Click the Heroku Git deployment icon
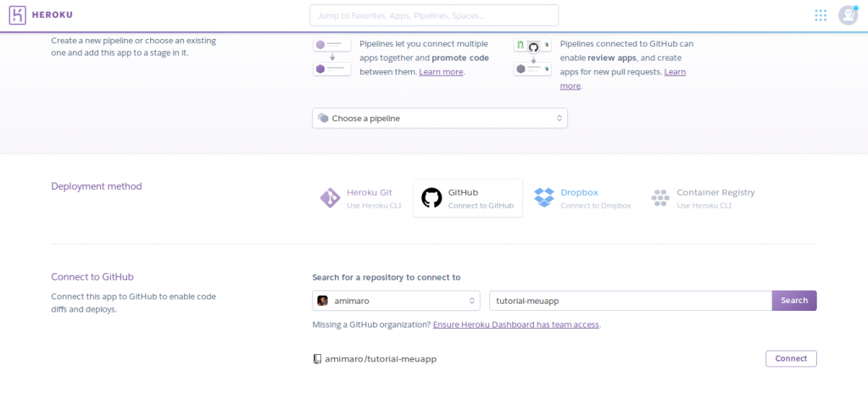The height and width of the screenshot is (404, 868). [x=330, y=198]
